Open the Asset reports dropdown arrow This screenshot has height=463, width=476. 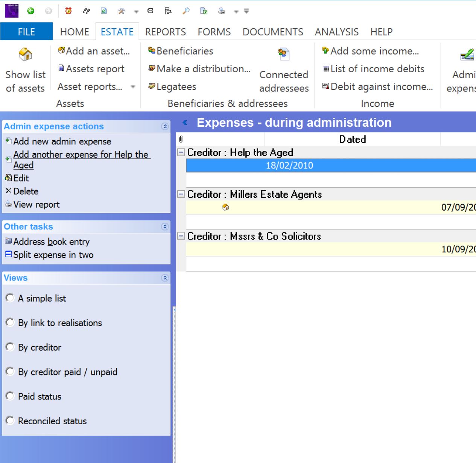pyautogui.click(x=133, y=87)
